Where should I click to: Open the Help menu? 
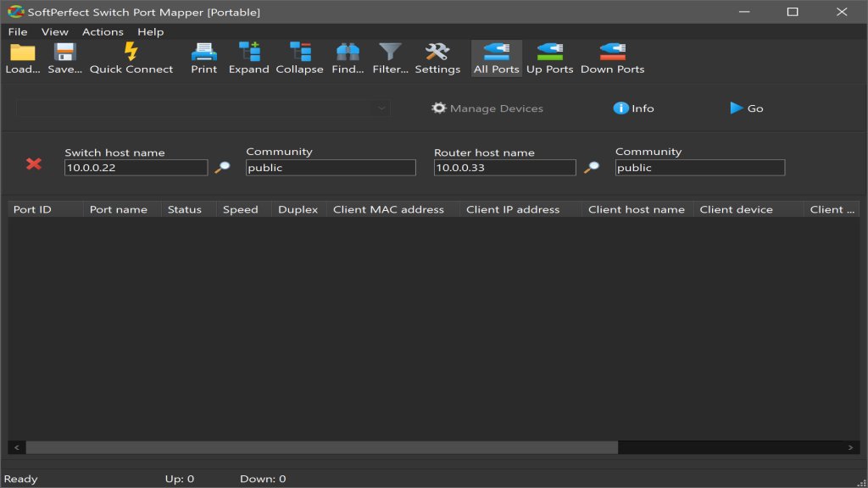(151, 32)
